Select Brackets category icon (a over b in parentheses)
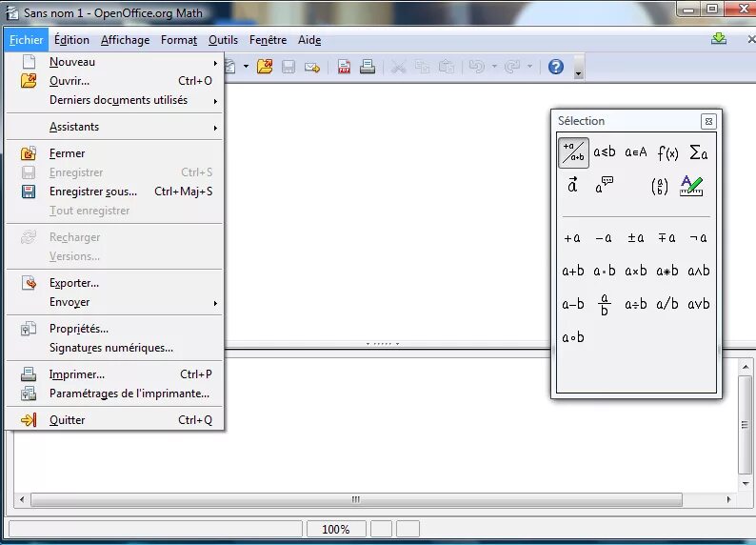The image size is (756, 545). click(x=660, y=186)
